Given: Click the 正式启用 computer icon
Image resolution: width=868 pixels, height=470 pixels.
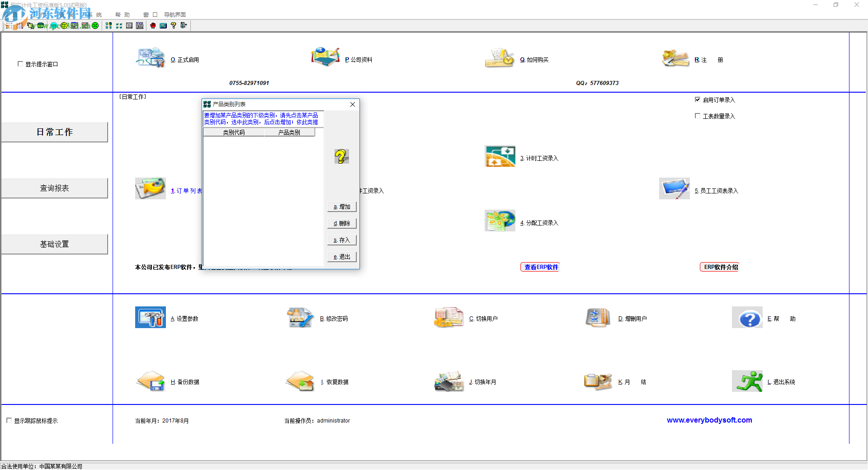Looking at the screenshot, I should coord(150,58).
